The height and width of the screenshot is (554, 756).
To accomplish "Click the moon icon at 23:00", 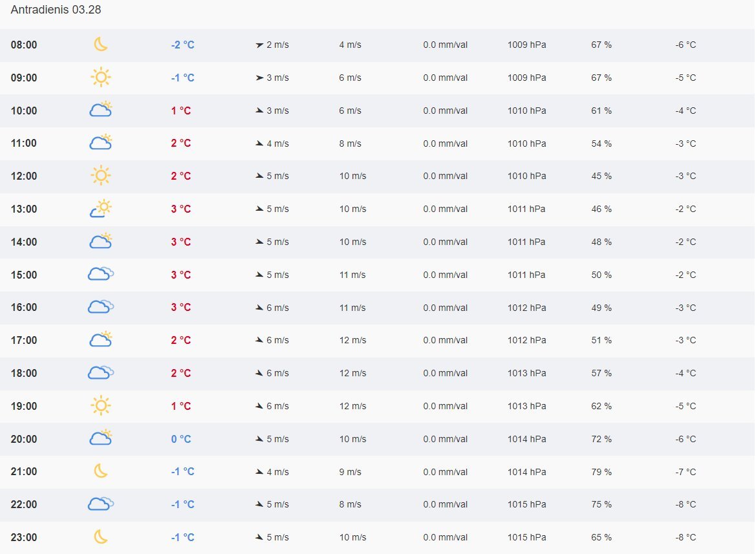I will (100, 537).
